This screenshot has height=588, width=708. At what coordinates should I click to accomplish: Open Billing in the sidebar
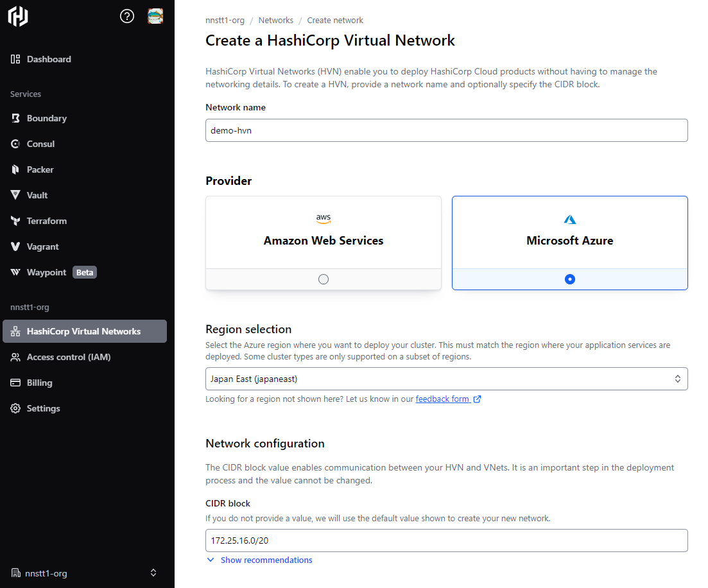(39, 383)
